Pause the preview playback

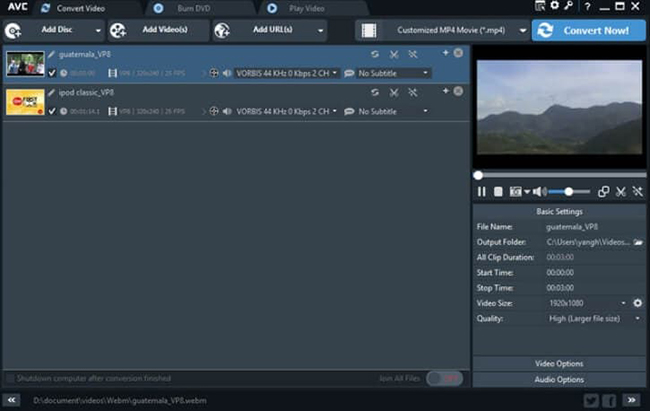coord(481,192)
